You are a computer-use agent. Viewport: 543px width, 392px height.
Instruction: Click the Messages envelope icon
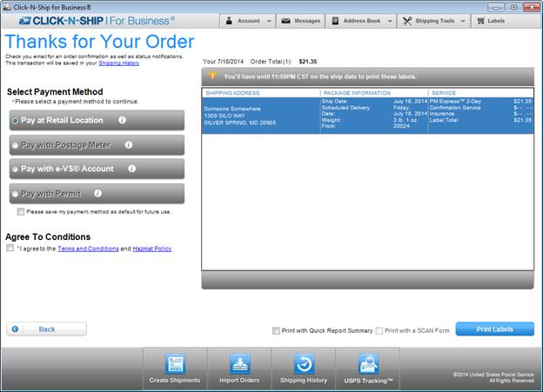(285, 21)
